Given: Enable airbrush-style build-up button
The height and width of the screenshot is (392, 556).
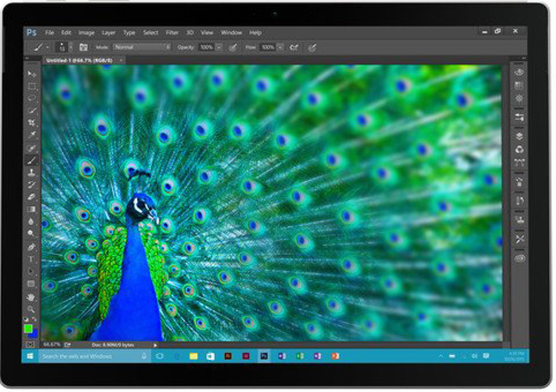Looking at the screenshot, I should (294, 48).
